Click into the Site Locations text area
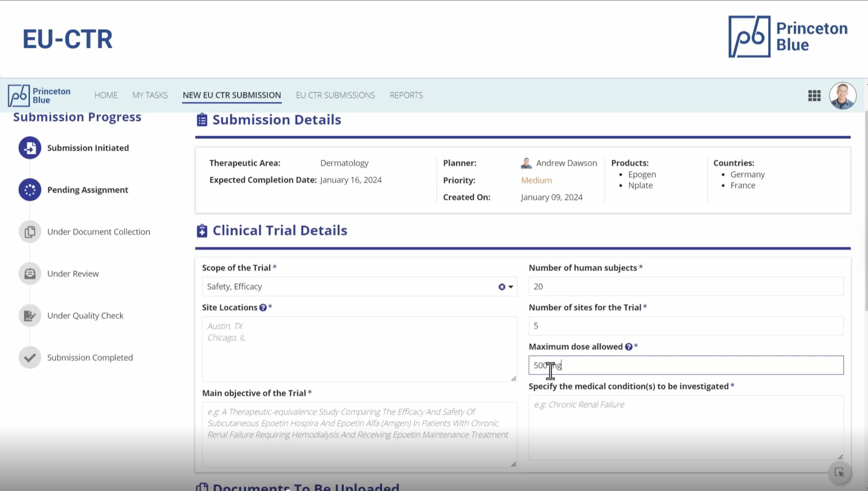This screenshot has height=491, width=868. pyautogui.click(x=359, y=349)
